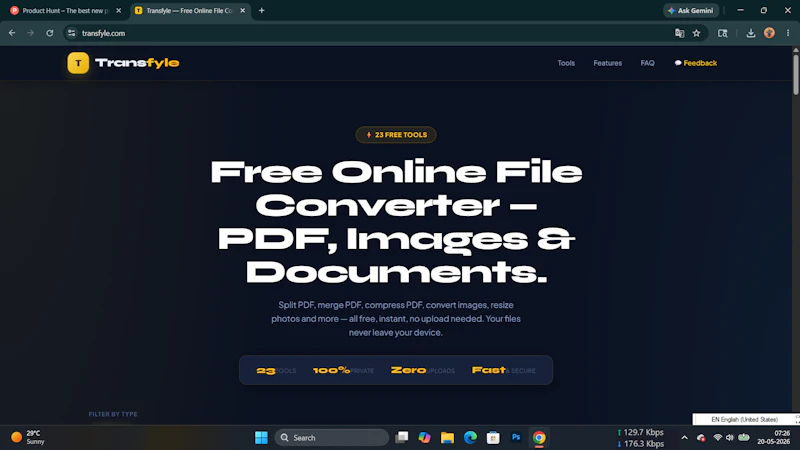Click the red cloud tray icon
The height and width of the screenshot is (450, 800).
coord(702,438)
